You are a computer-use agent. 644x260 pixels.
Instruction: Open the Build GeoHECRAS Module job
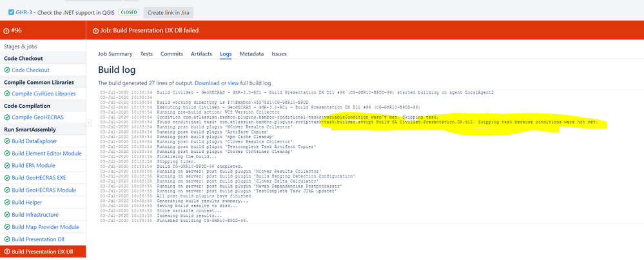[x=44, y=190]
